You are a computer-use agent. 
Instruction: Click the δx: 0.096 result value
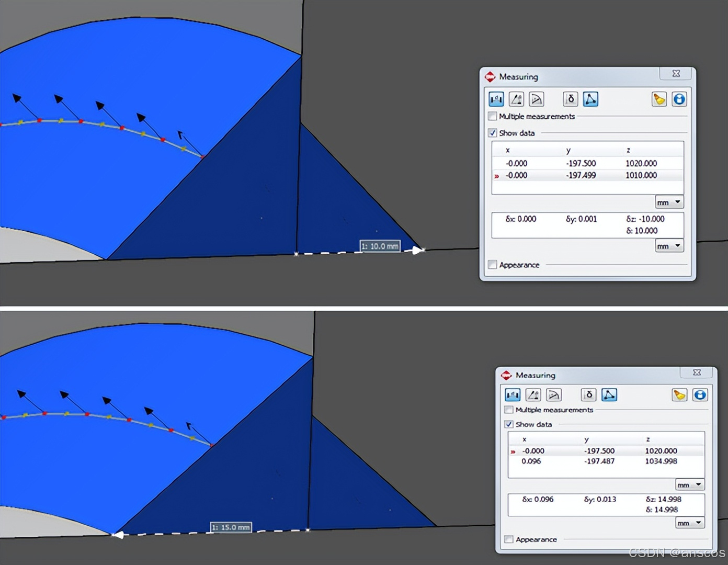pos(538,499)
